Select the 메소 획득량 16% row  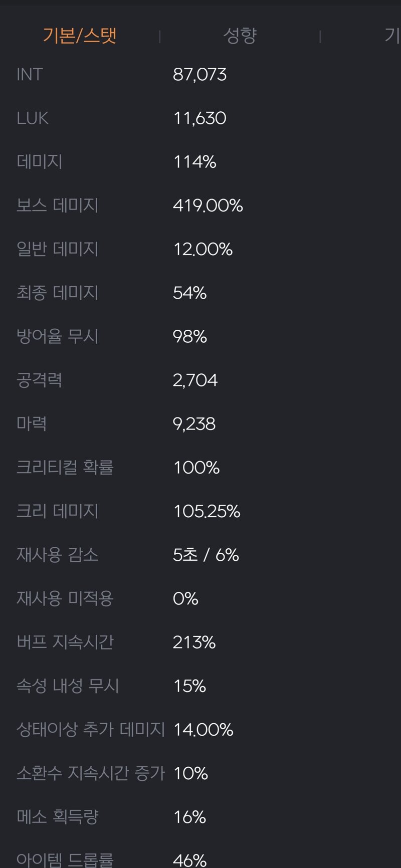coord(200,817)
